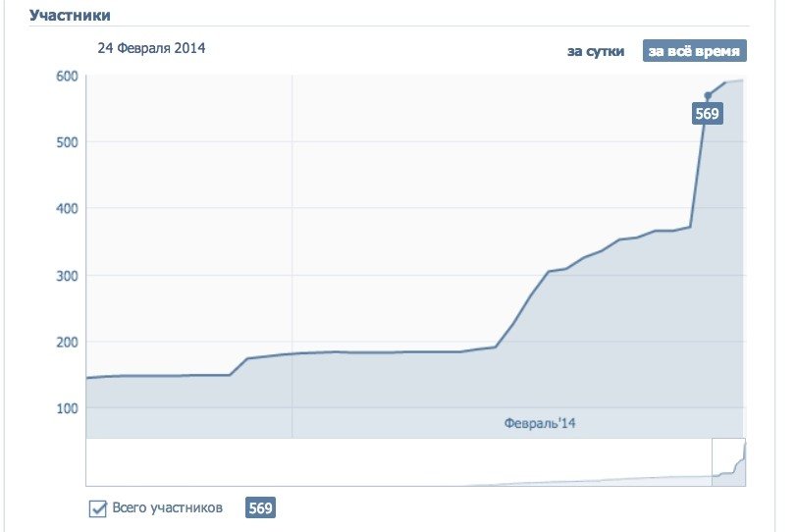Switch to the "за сутки" view

[595, 51]
